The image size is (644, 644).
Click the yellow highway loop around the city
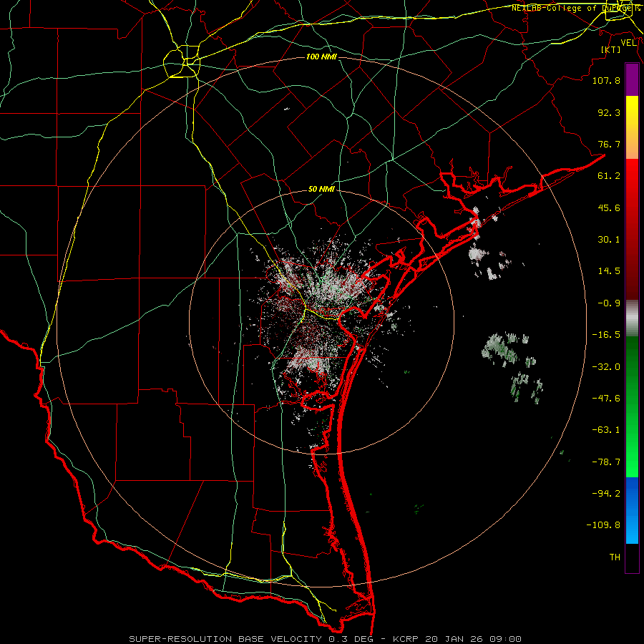(182, 62)
